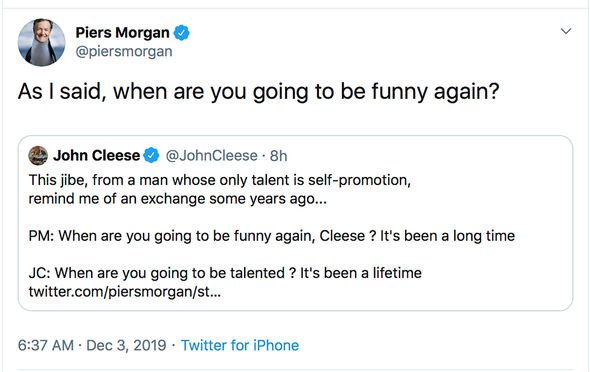Select the "As I said" tweet text
Screen dimensions: 590x372
click(x=259, y=91)
